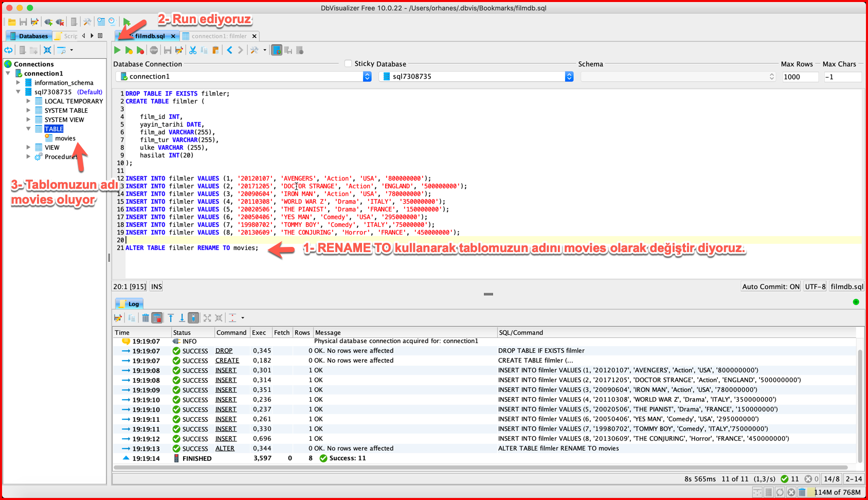Expand the SYSTEM TABLE node

pos(29,111)
